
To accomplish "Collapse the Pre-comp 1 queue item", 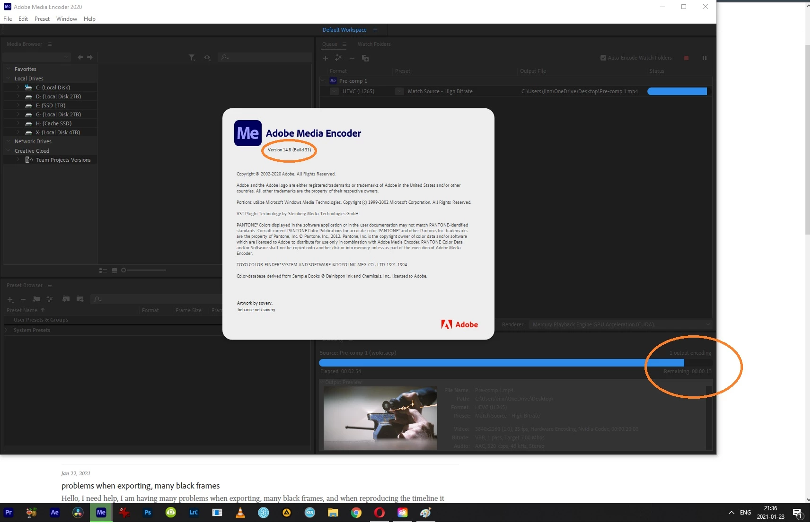I will [x=324, y=81].
